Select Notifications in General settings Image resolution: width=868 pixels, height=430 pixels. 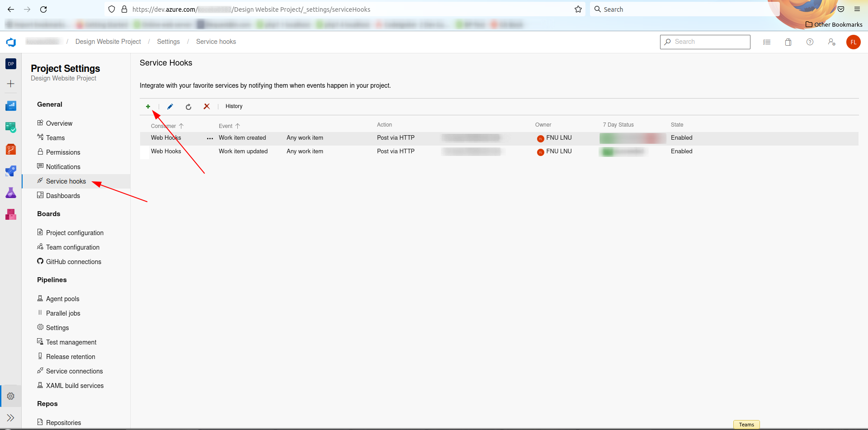coord(63,167)
